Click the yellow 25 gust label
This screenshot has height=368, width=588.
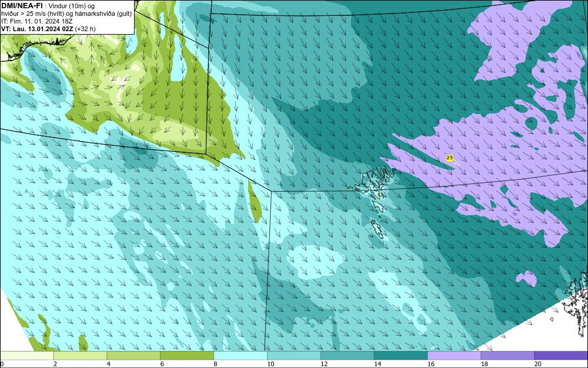pyautogui.click(x=450, y=158)
